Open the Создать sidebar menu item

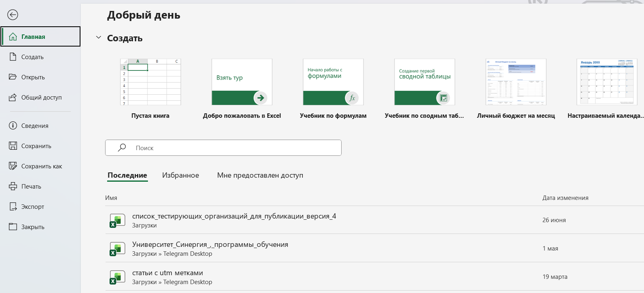click(x=40, y=57)
